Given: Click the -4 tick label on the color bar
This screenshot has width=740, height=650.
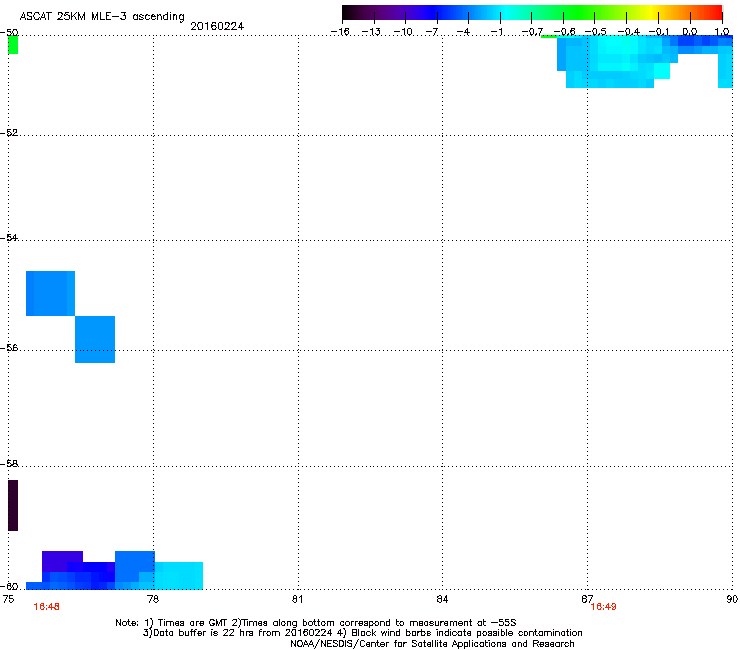Looking at the screenshot, I should click(463, 32).
